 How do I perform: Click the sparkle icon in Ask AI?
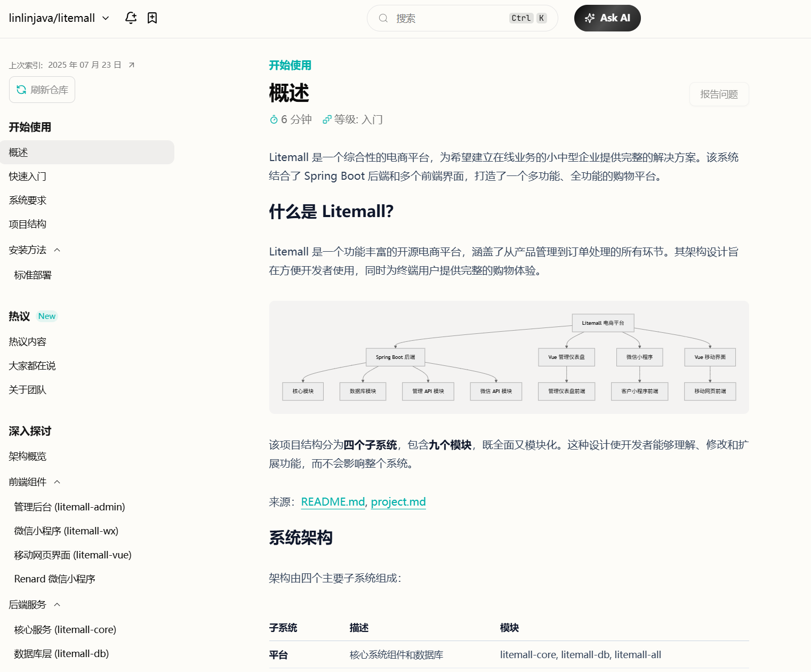[589, 18]
